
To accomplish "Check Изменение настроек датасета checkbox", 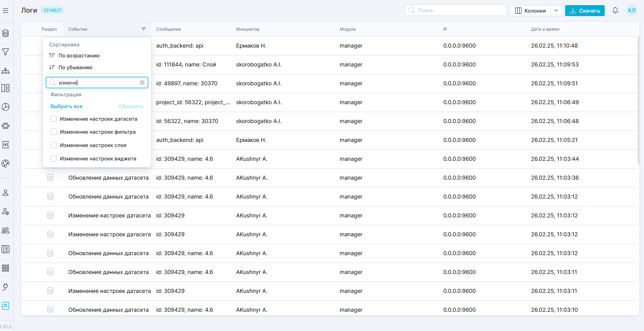I will click(x=54, y=119).
